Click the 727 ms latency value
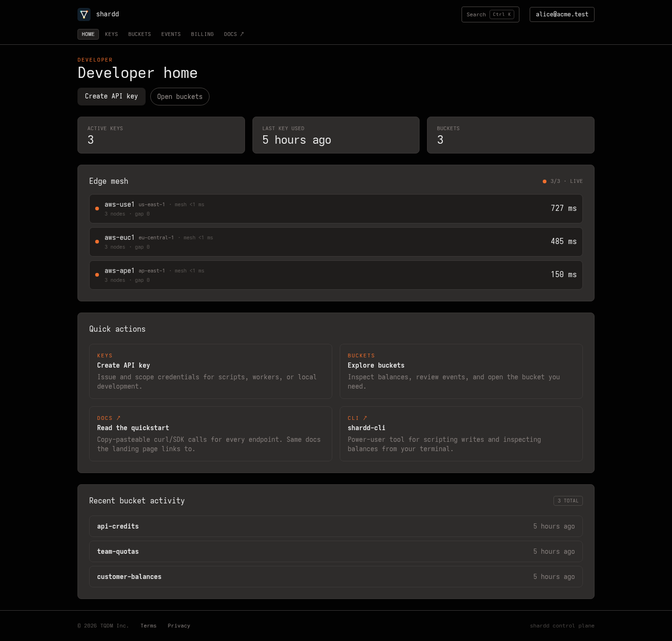 [564, 209]
